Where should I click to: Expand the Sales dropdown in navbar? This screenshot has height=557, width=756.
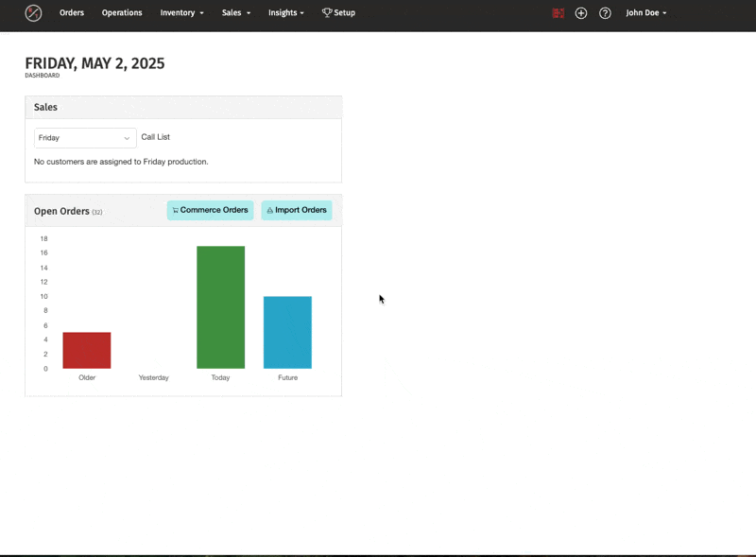236,13
